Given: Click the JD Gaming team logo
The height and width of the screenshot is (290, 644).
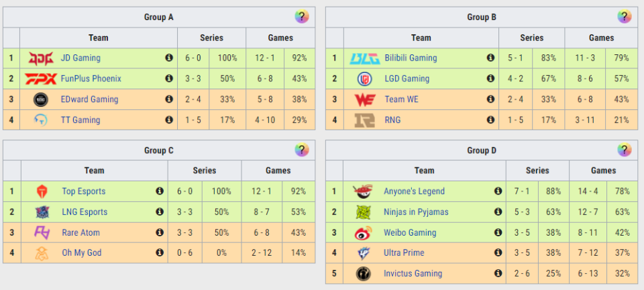Looking at the screenshot, I should [x=41, y=58].
